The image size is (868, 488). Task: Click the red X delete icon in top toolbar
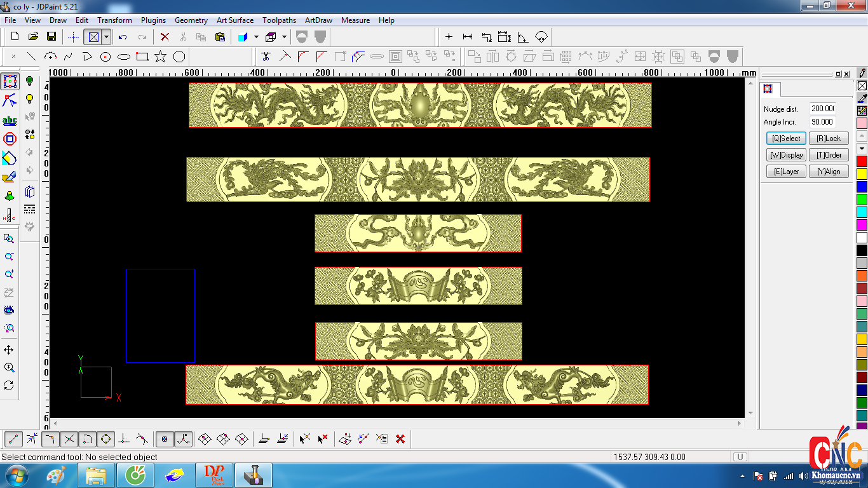coord(165,37)
